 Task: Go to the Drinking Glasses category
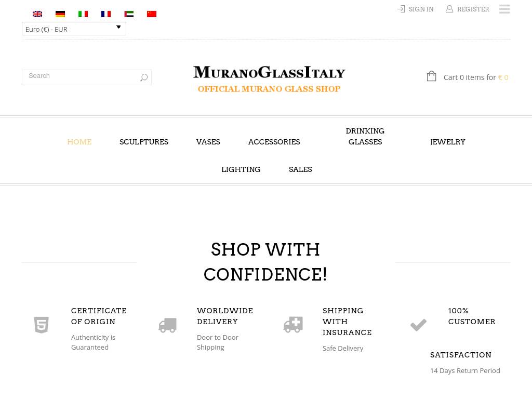click(x=365, y=137)
